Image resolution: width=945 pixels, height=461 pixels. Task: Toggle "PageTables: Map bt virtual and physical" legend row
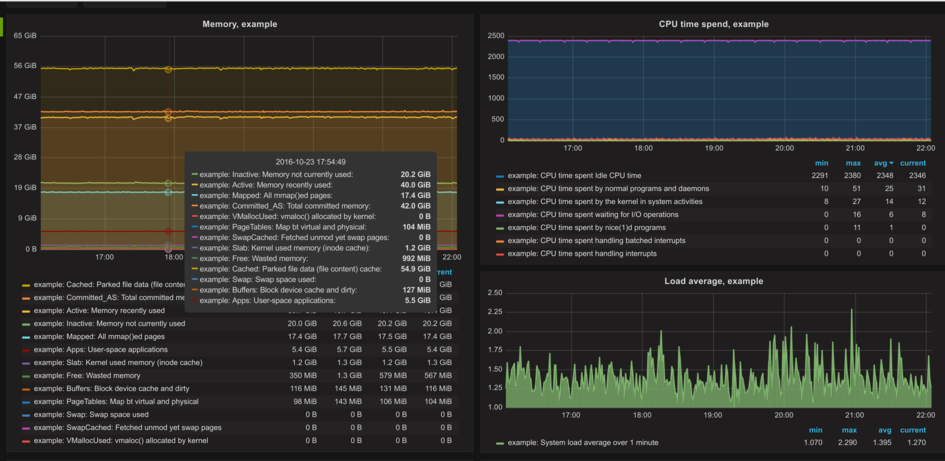[116, 401]
